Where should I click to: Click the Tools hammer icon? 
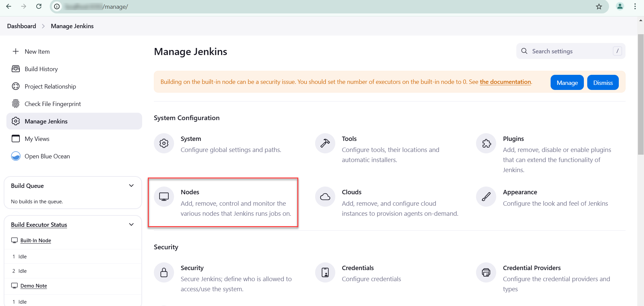(325, 143)
